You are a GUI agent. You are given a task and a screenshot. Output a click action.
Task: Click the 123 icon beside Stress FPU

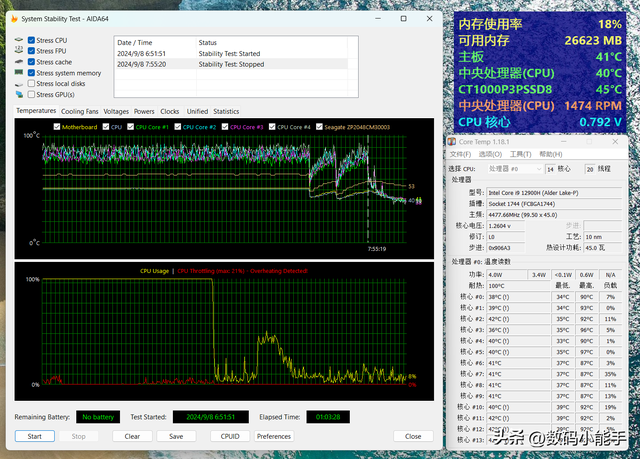coord(19,50)
